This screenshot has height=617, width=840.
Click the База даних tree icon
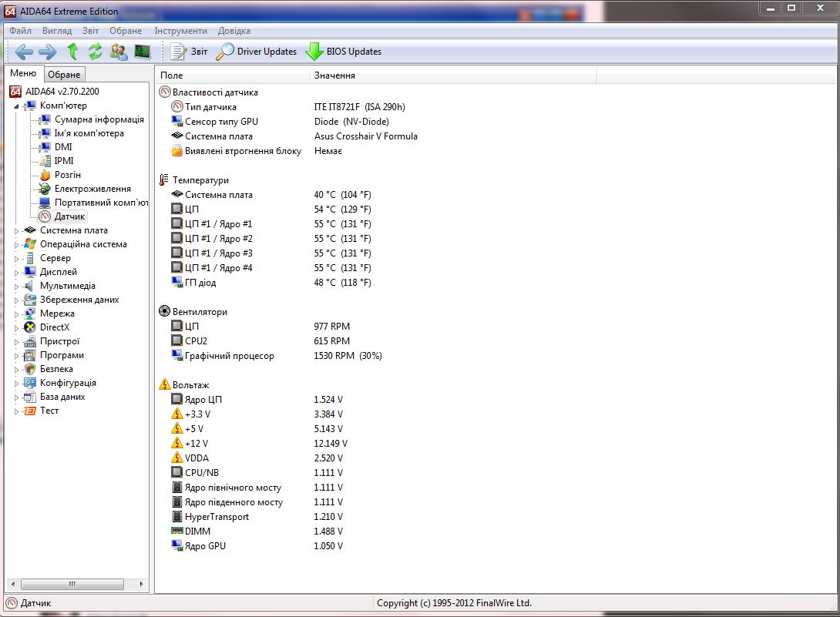point(30,397)
